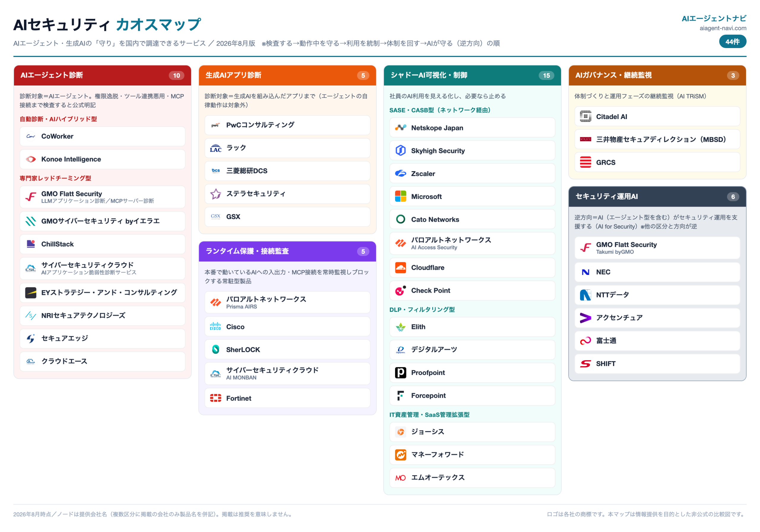Click the LAC ラック logo icon
The height and width of the screenshot is (532, 760).
216,148
